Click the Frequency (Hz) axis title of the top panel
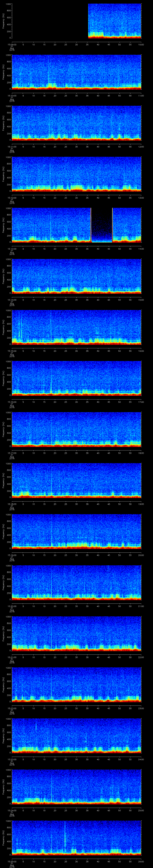Screen dimensions: 153x868 (x=3, y=21)
